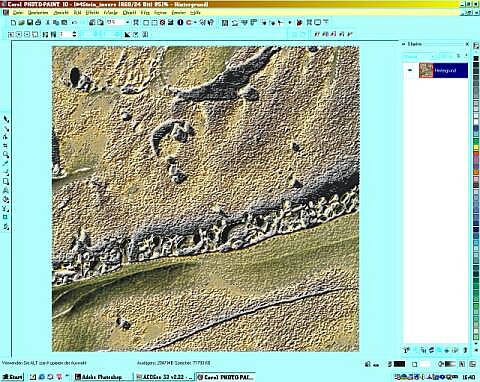Click the taskbar clock

point(469,377)
